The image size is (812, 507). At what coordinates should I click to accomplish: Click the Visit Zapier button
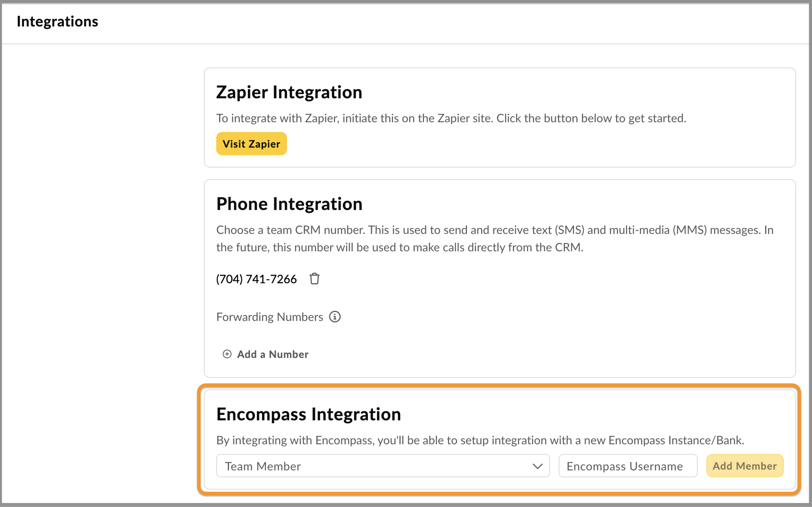coord(251,144)
